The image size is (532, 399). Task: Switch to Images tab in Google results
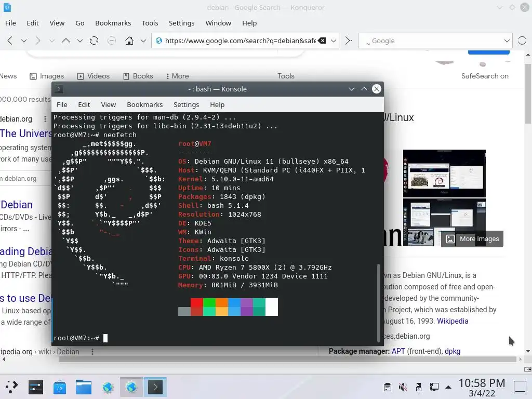(47, 76)
